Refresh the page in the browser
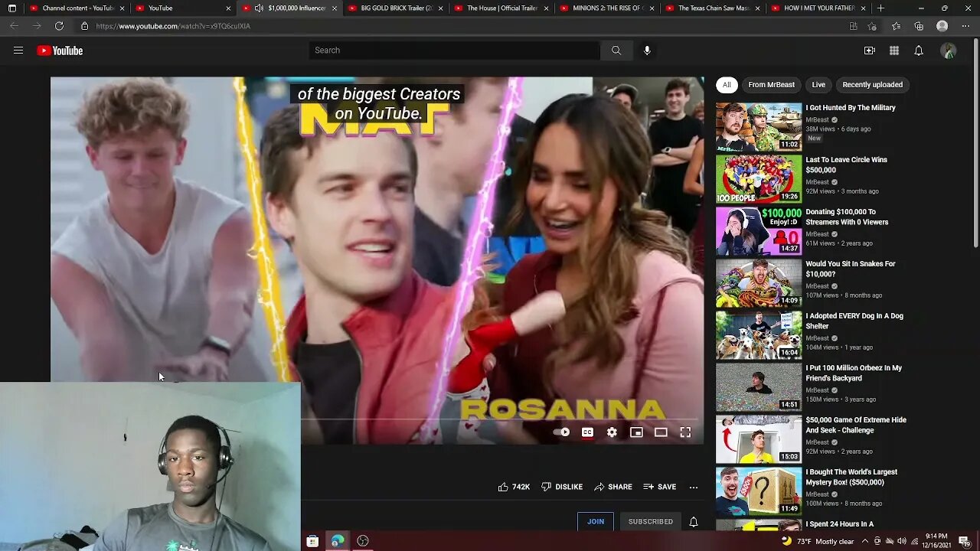The height and width of the screenshot is (551, 980). pos(59,26)
